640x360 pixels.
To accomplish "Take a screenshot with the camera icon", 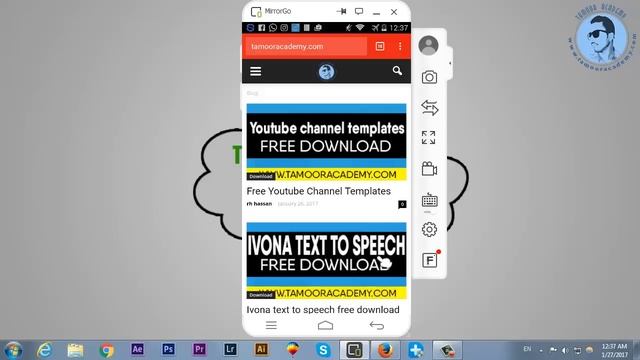I will pyautogui.click(x=429, y=77).
